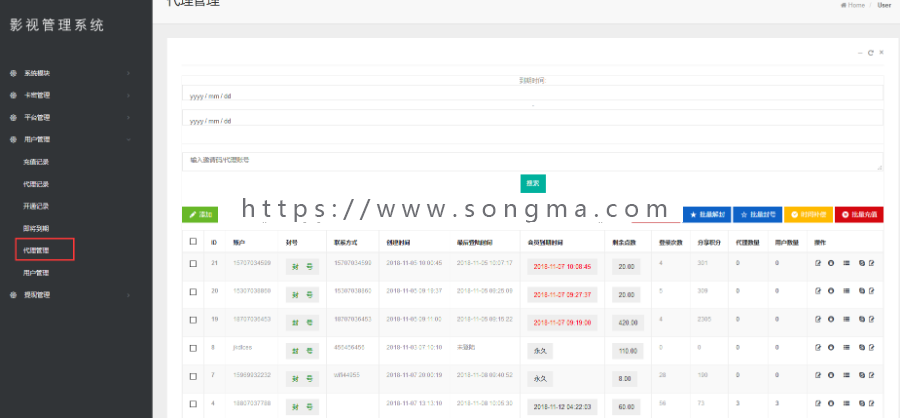This screenshot has width=900, height=418.
Task: Collapse the panel with the dash icon
Action: click(x=860, y=53)
